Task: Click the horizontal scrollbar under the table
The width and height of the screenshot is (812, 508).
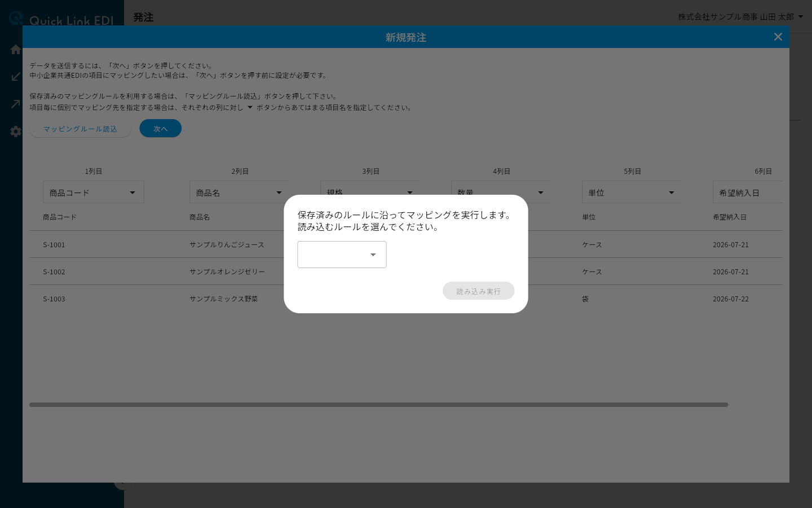Action: pos(378,405)
